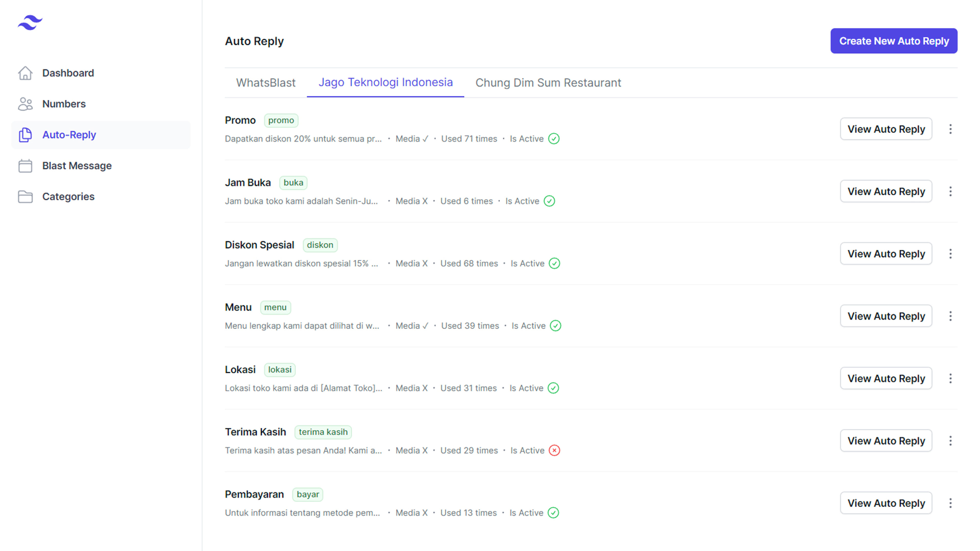Viewport: 980px width, 551px height.
Task: View Auto Reply for Pembayaran
Action: [886, 503]
